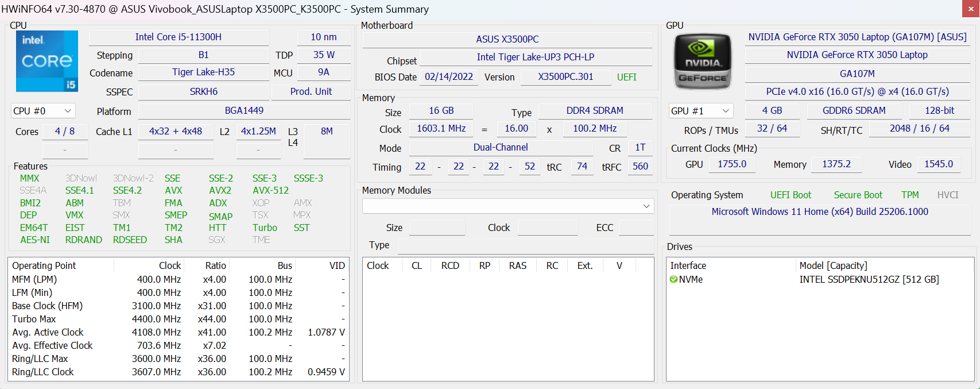The image size is (980, 389).
Task: Click the Intel Core i5-11300H name field
Action: [x=179, y=37]
